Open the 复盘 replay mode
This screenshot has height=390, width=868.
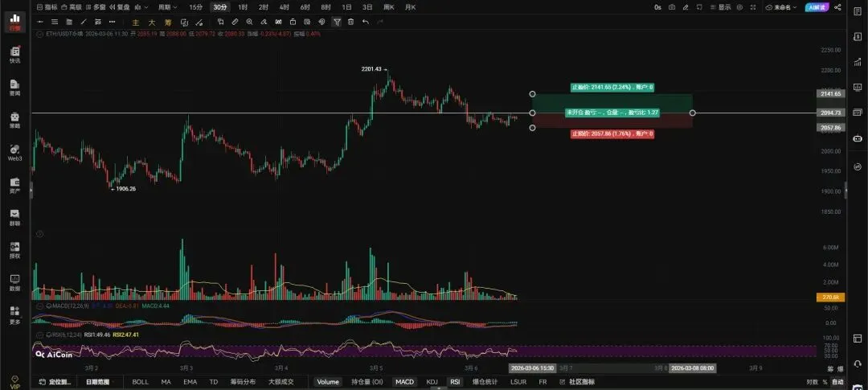point(119,7)
